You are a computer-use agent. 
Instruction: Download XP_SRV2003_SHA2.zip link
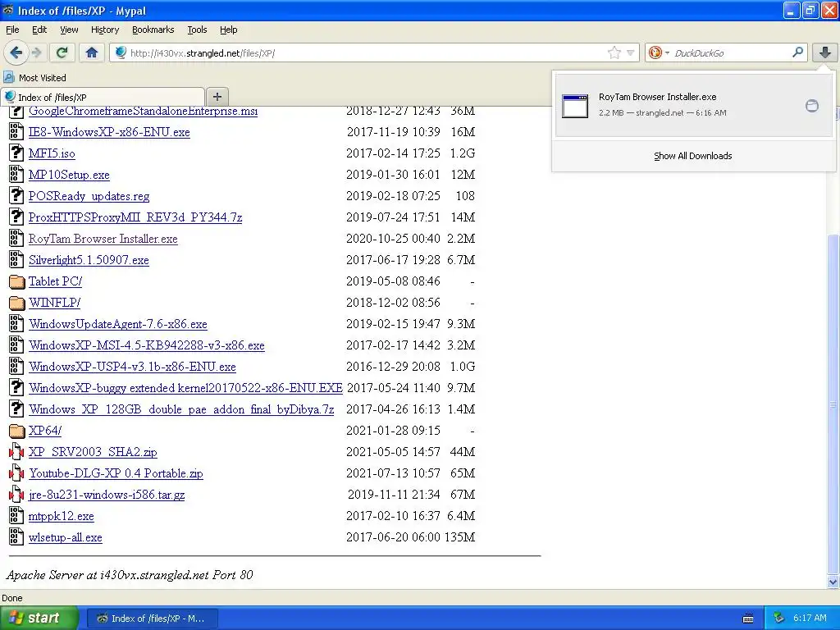(93, 452)
